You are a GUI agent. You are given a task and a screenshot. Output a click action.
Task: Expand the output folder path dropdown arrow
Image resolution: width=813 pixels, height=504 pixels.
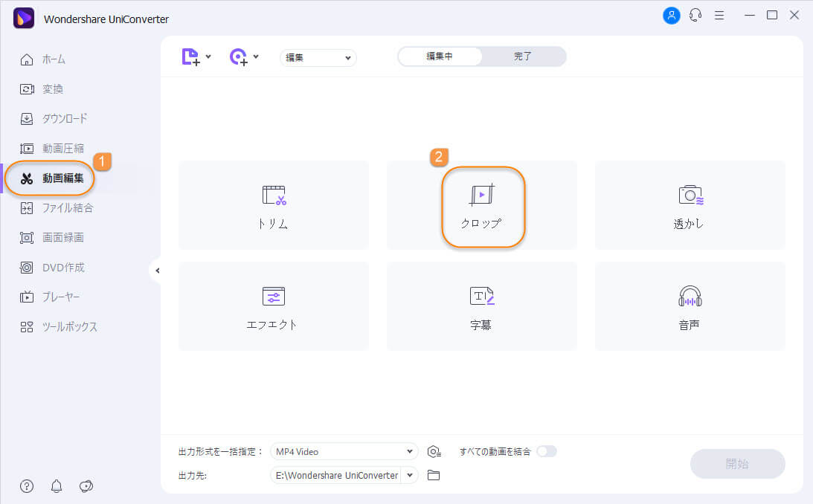pos(410,475)
